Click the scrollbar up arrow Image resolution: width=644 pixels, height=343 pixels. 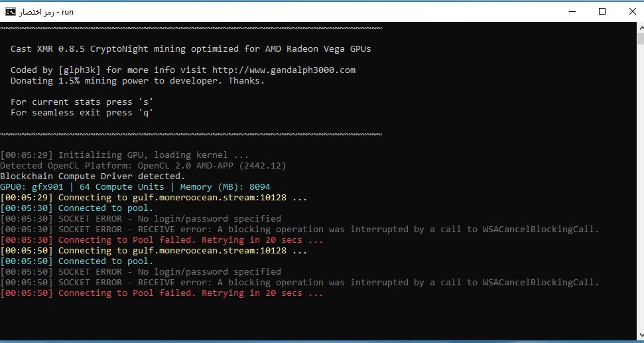tap(640, 27)
